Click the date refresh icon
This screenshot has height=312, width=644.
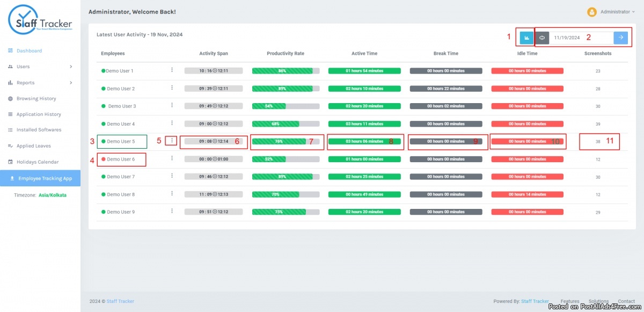pos(542,38)
